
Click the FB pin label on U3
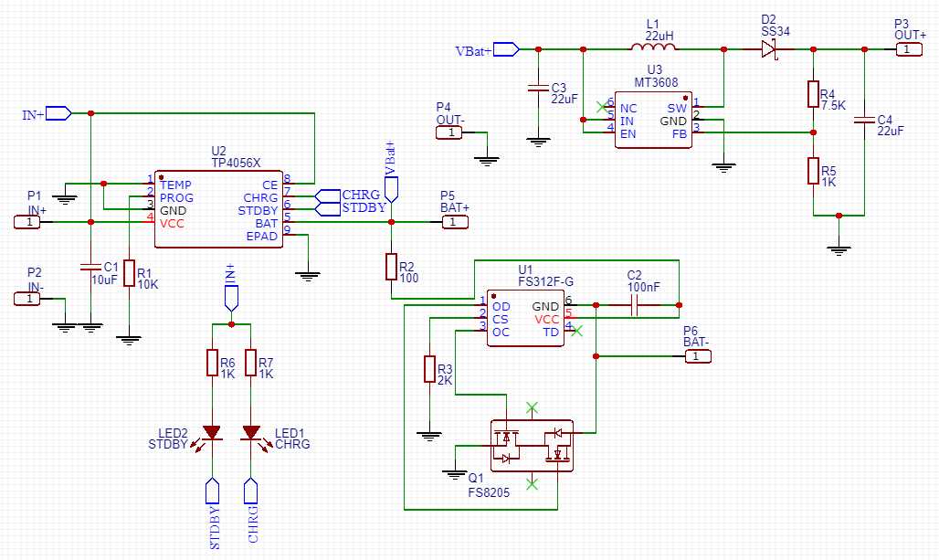point(680,134)
